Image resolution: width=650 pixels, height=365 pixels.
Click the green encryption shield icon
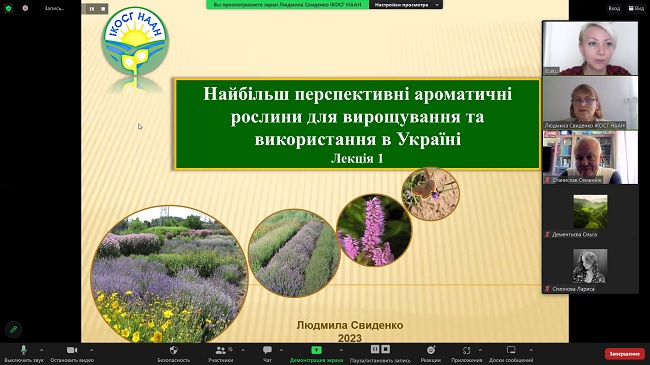click(8, 8)
